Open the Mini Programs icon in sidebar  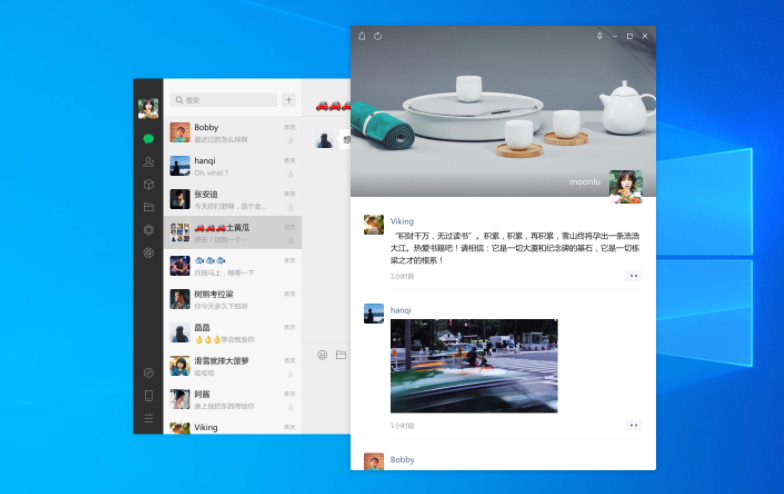click(x=148, y=372)
